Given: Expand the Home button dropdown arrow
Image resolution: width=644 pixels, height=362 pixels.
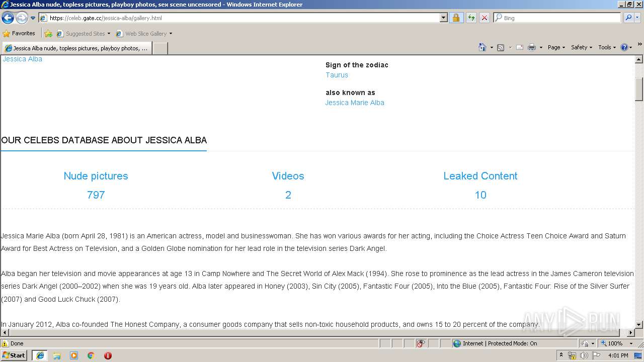Looking at the screenshot, I should pyautogui.click(x=492, y=47).
